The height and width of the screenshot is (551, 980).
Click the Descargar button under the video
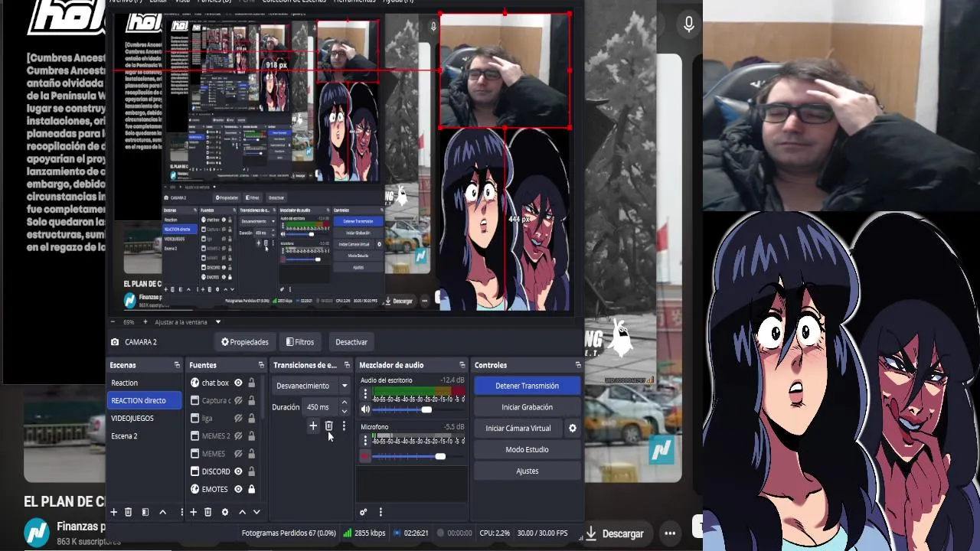615,533
